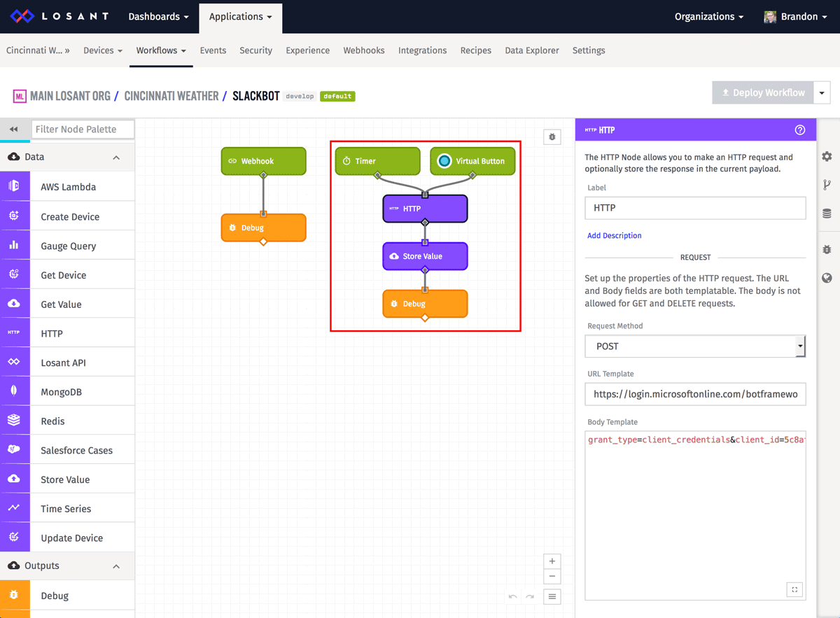The image size is (840, 618).
Task: Open HTTP node help question icon
Action: 800,130
